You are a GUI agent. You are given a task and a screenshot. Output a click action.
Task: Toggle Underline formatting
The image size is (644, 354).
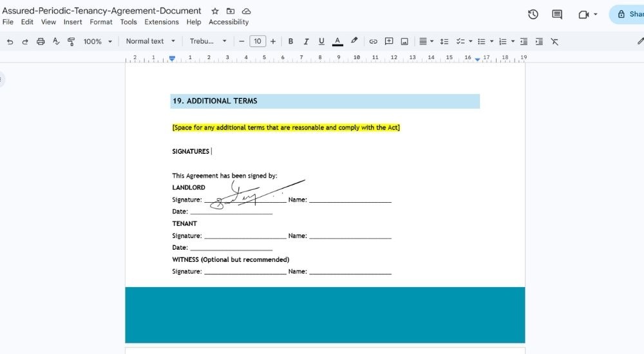(x=321, y=41)
